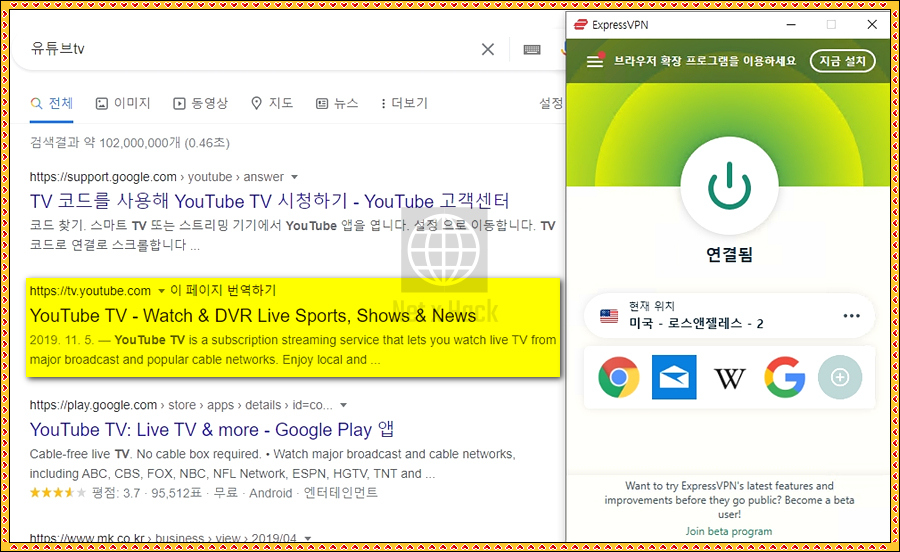The width and height of the screenshot is (900, 552).
Task: Open the Wikipedia shortcut in ExpressVPN
Action: tap(730, 378)
